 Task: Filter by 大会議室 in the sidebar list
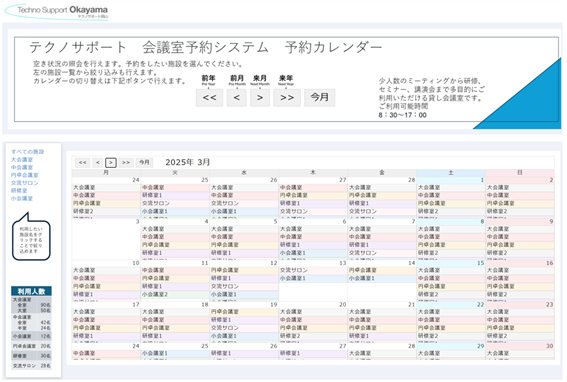tap(22, 160)
